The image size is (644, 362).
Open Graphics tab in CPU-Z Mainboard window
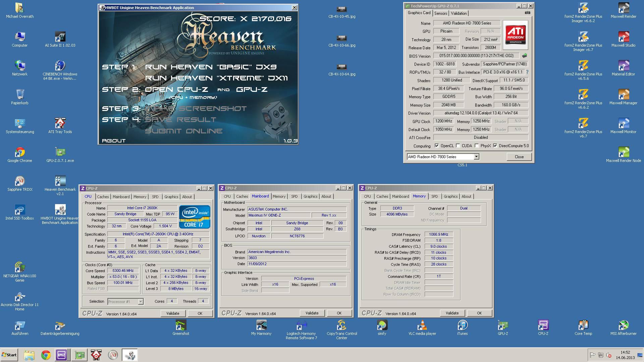pyautogui.click(x=310, y=196)
